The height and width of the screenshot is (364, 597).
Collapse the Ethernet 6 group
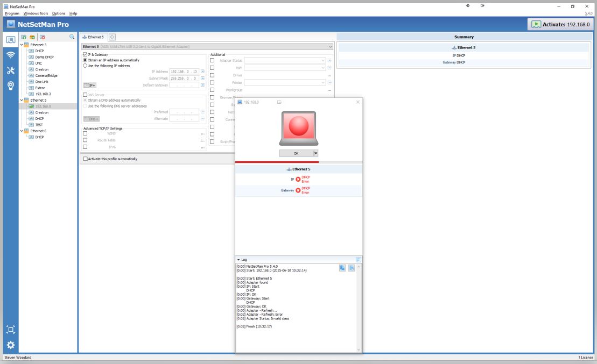22,131
